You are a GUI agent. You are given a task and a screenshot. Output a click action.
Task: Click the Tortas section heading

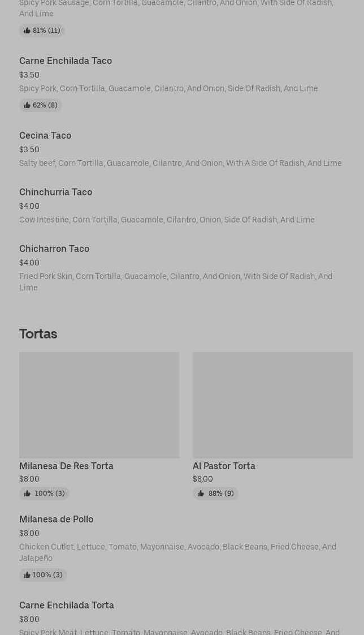(x=38, y=334)
